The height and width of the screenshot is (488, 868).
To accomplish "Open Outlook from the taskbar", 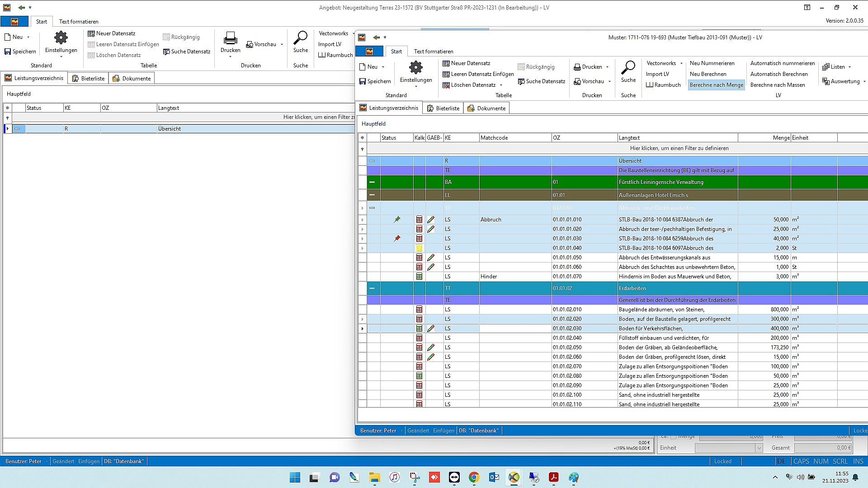I will [x=494, y=477].
